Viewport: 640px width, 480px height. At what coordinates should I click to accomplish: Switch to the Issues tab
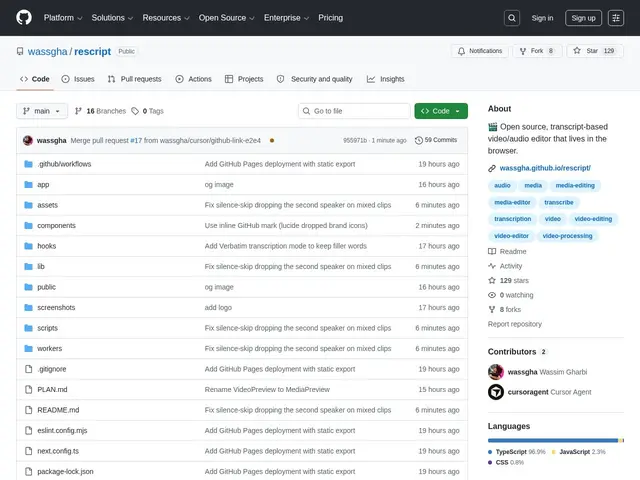coord(78,79)
